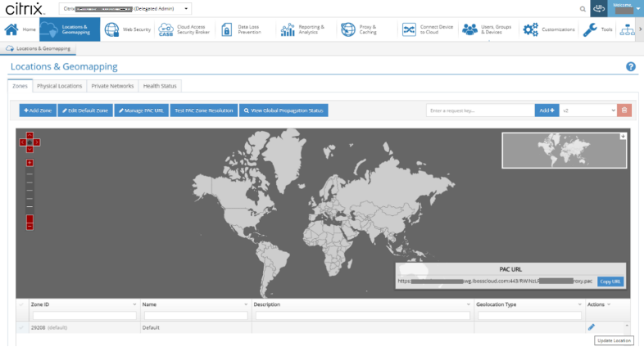This screenshot has width=644, height=347.
Task: Click the Locations & Geomapping breadcrumb tab
Action: [39, 48]
